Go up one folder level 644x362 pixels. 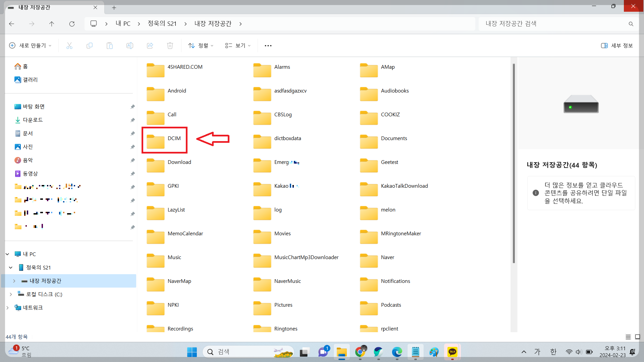click(x=52, y=24)
